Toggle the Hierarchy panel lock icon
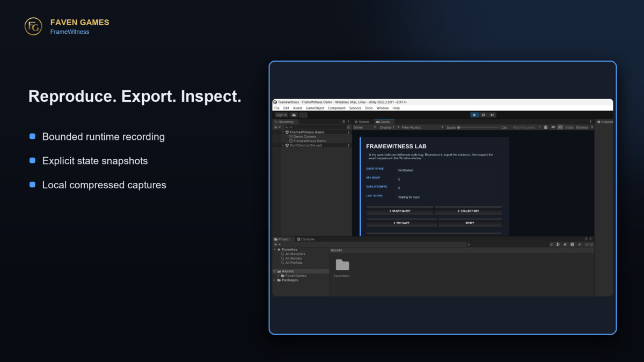This screenshot has width=644, height=362. 343,122
